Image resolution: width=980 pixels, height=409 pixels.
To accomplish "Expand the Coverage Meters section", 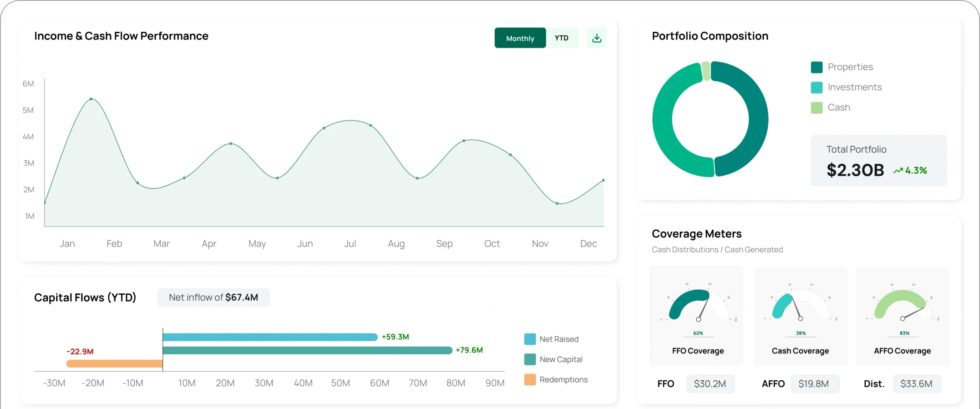I will coord(697,234).
